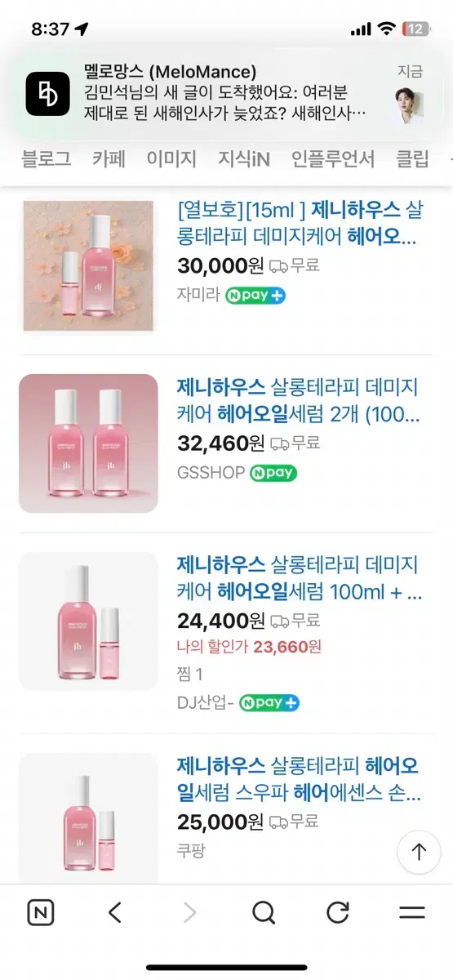Open search with magnifier icon
453x980 pixels.
(264, 912)
